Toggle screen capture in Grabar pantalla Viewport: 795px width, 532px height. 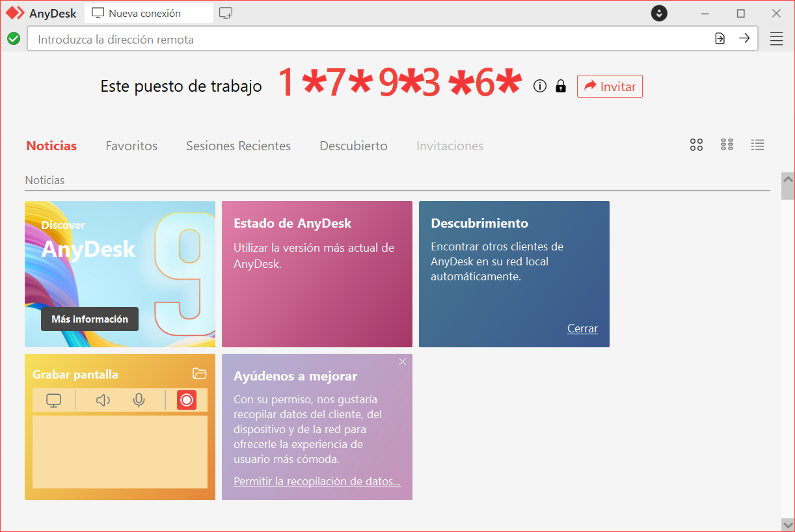pos(53,401)
